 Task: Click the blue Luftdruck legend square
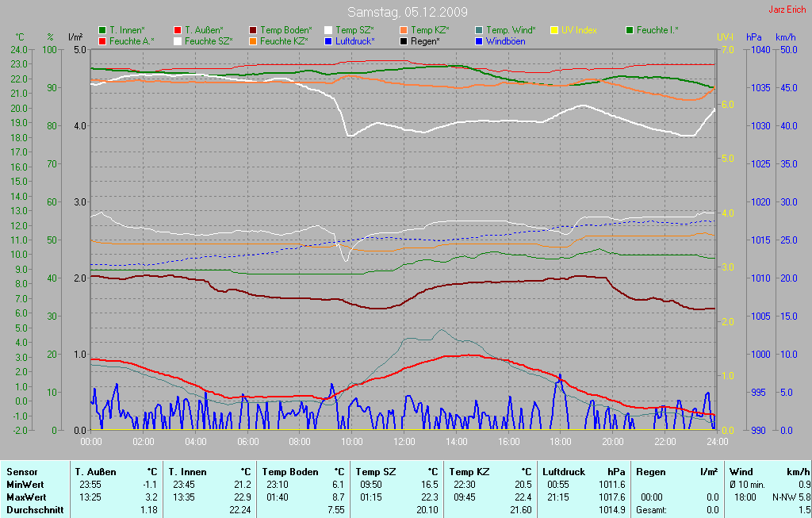click(x=328, y=40)
